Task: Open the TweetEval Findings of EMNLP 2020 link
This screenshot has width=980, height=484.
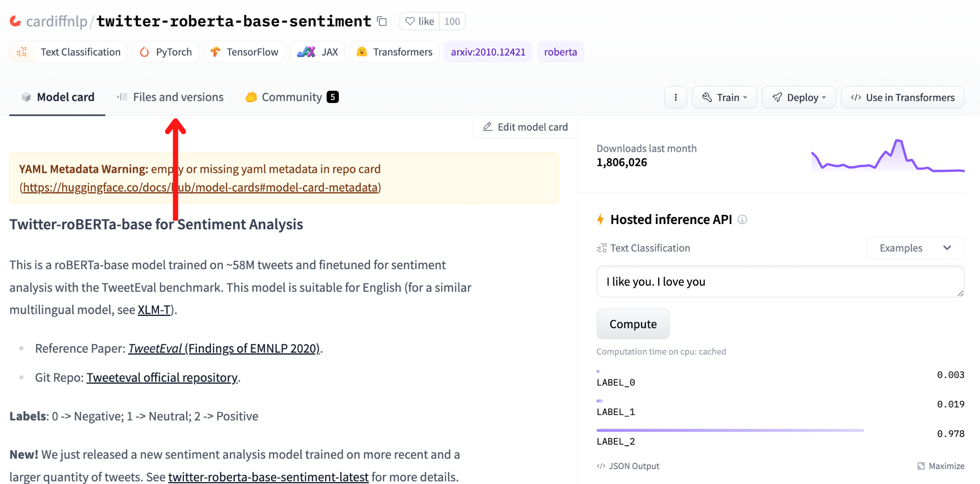Action: (224, 349)
